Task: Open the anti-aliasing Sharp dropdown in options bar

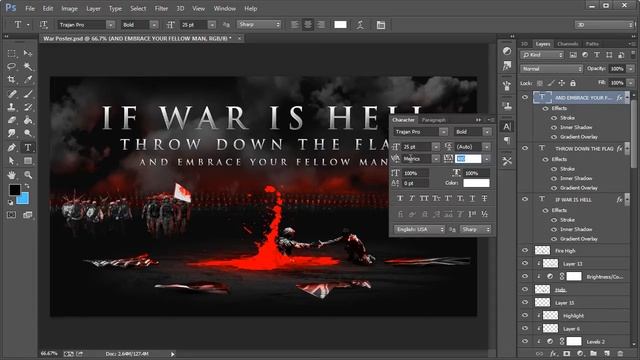Action: point(259,24)
